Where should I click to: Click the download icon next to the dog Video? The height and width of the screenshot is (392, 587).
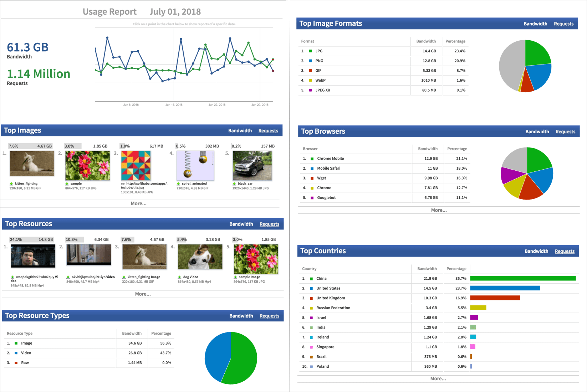click(x=179, y=277)
